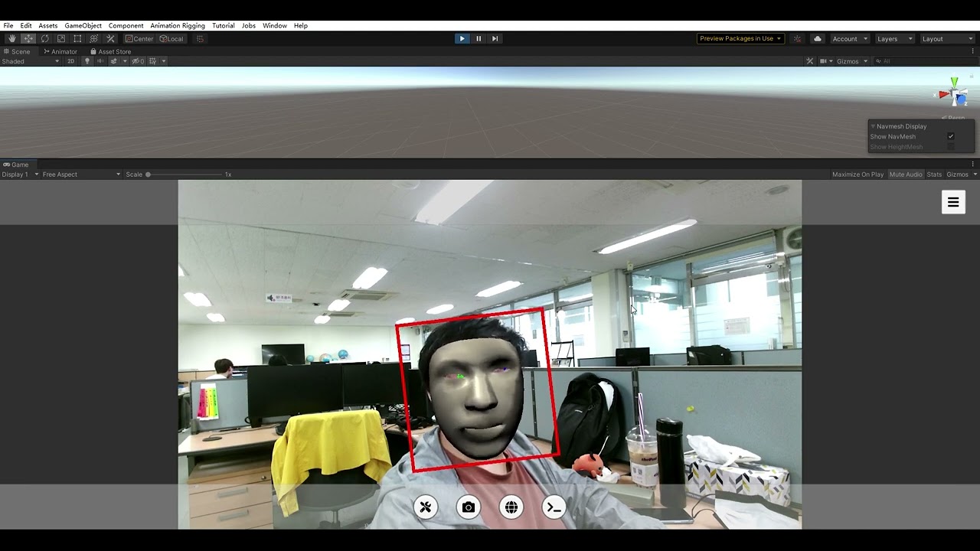
Task: Select the Move tool
Action: pyautogui.click(x=28, y=38)
